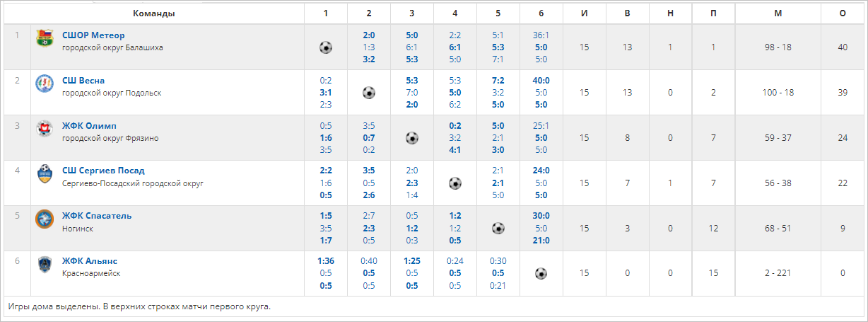Click the ЖФК Альянс team logo
This screenshot has width=868, height=322.
(45, 265)
